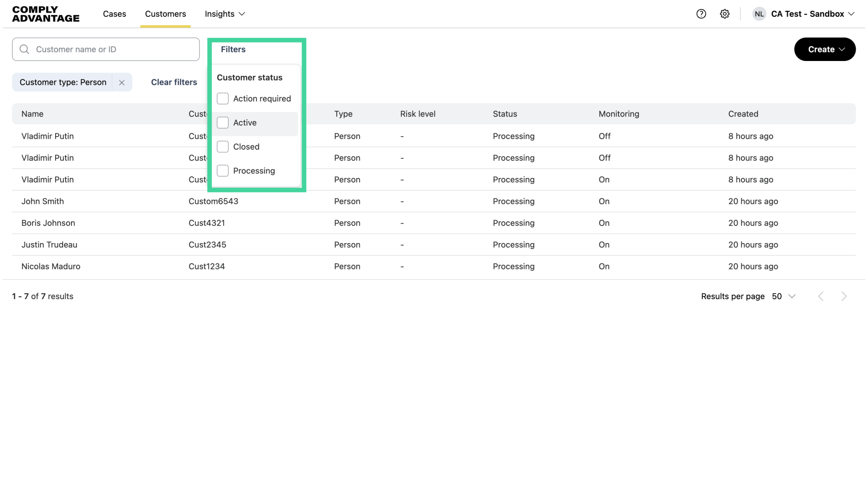Click the previous page arrow
Image resolution: width=868 pixels, height=488 pixels.
[x=821, y=296]
